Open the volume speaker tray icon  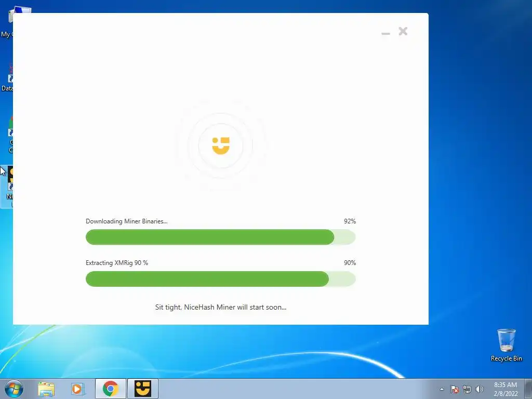[x=479, y=389]
